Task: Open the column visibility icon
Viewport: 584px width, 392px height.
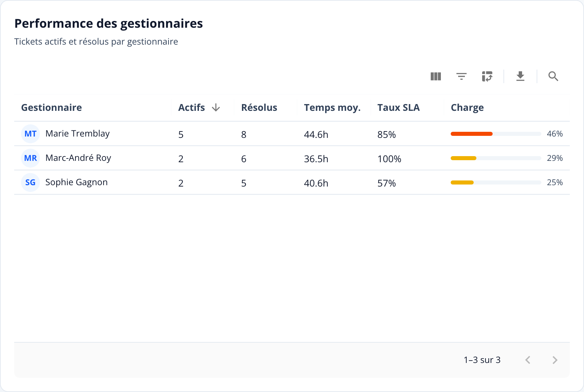Action: tap(435, 76)
